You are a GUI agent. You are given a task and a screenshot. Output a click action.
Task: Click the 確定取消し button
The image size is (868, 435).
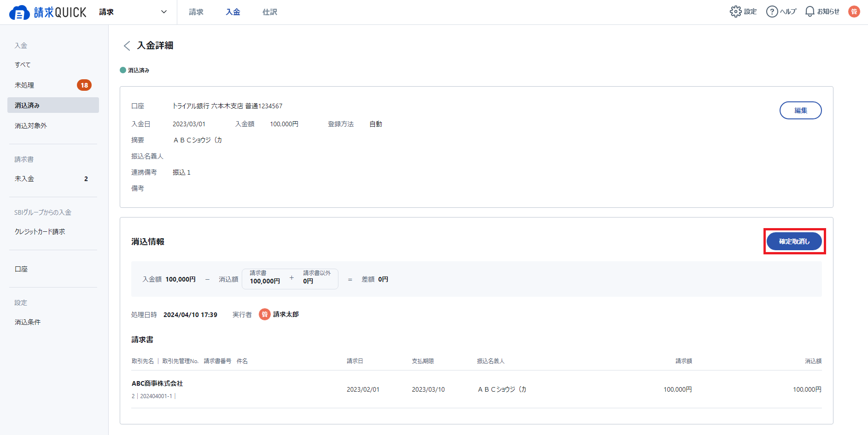[x=794, y=241]
